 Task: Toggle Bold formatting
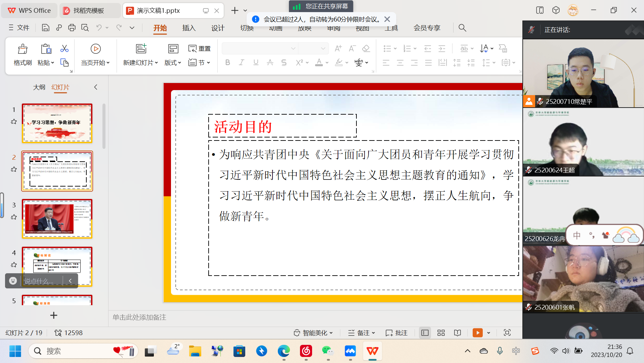[x=227, y=63]
